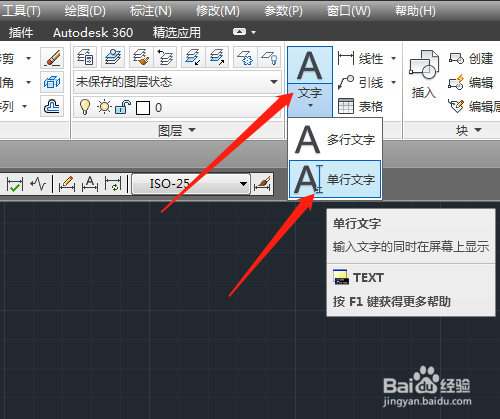Click the dimension inspection checkmark icon
The width and height of the screenshot is (500, 419).
(15, 184)
